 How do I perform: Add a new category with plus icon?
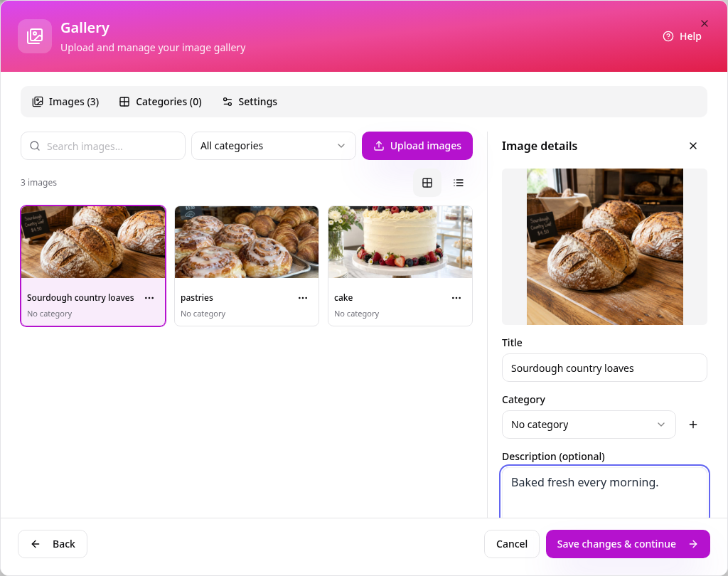(x=693, y=425)
